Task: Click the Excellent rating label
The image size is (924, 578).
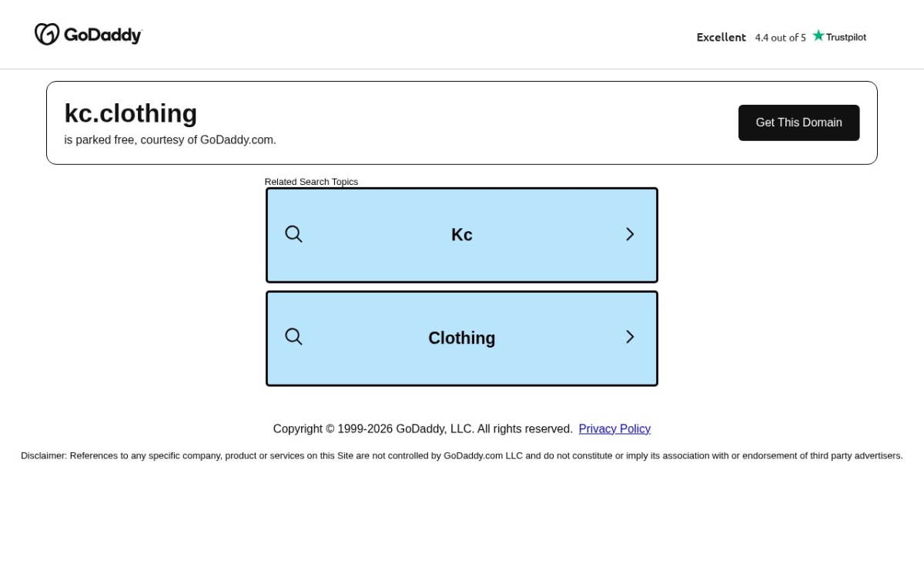Action: (x=721, y=37)
